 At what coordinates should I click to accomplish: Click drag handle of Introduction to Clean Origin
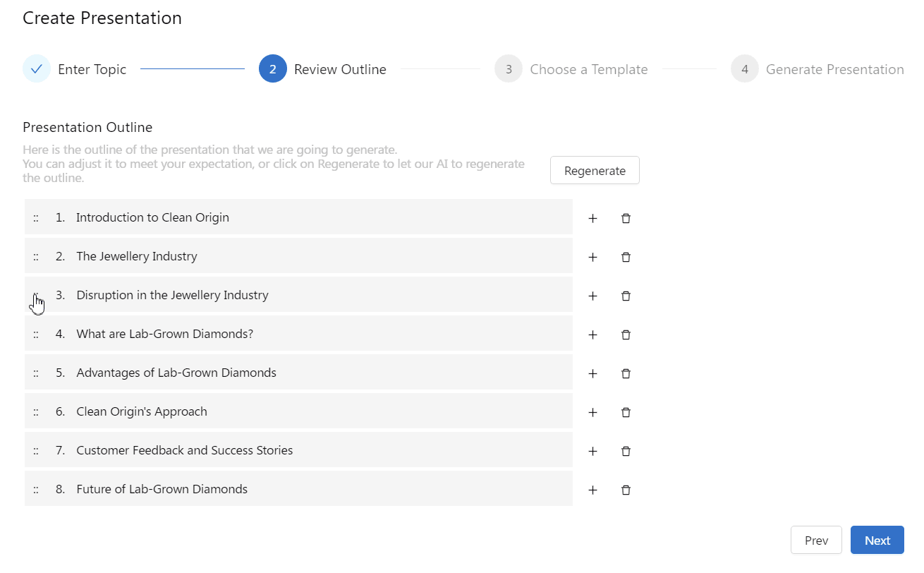pyautogui.click(x=36, y=217)
